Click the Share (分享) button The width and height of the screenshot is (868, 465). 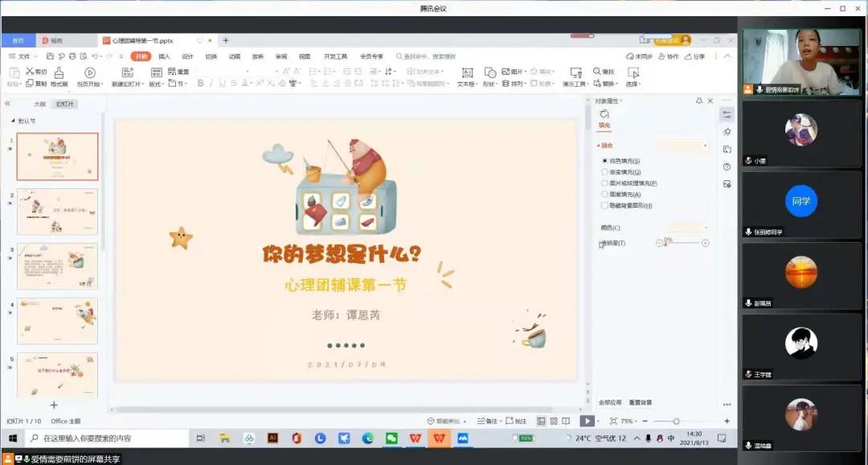tap(695, 56)
